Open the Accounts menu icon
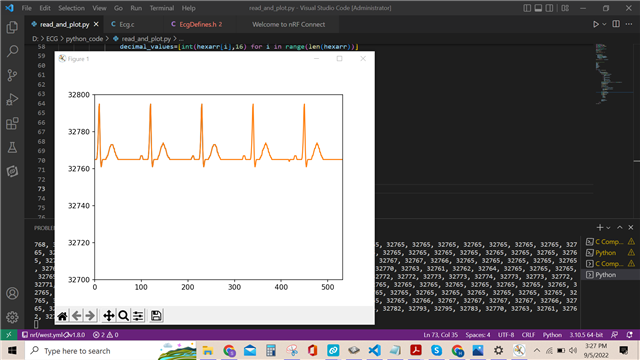The image size is (640, 360). (12, 293)
